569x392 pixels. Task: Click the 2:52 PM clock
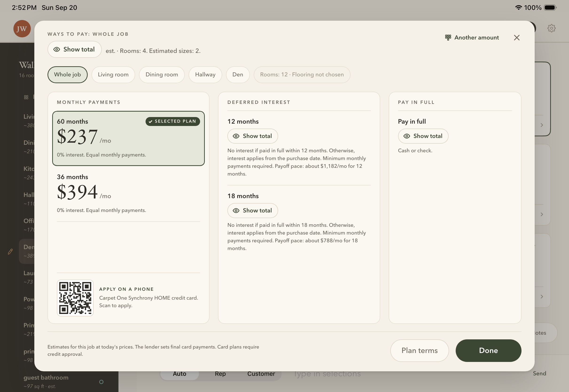24,8
